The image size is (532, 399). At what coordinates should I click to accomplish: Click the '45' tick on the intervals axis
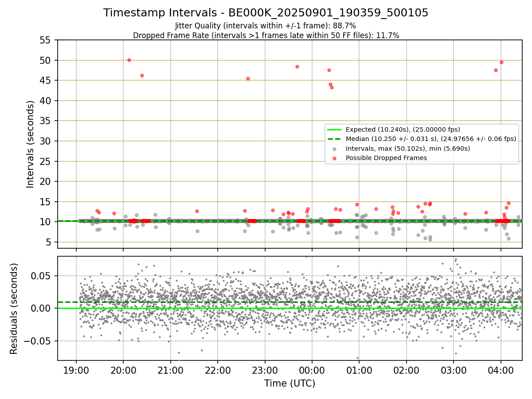click(46, 80)
